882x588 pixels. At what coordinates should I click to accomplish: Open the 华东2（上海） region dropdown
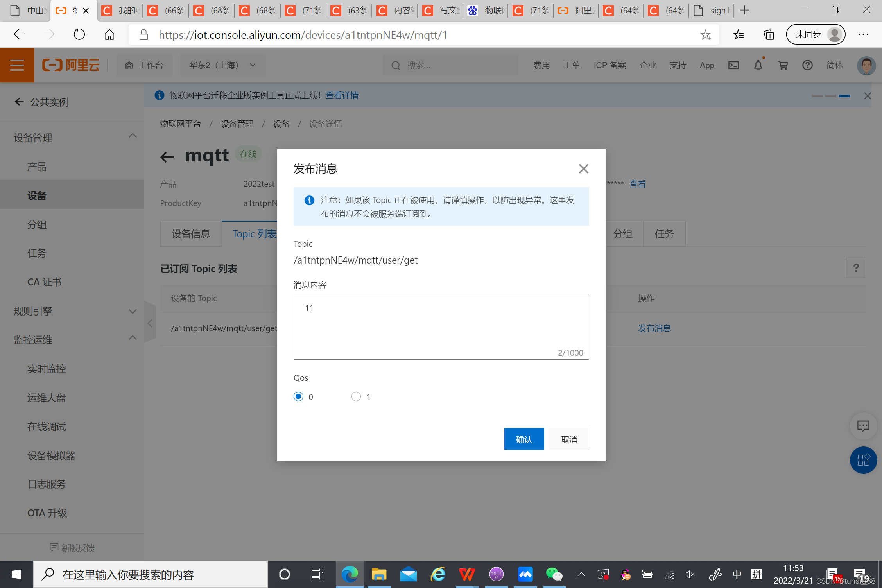point(223,65)
